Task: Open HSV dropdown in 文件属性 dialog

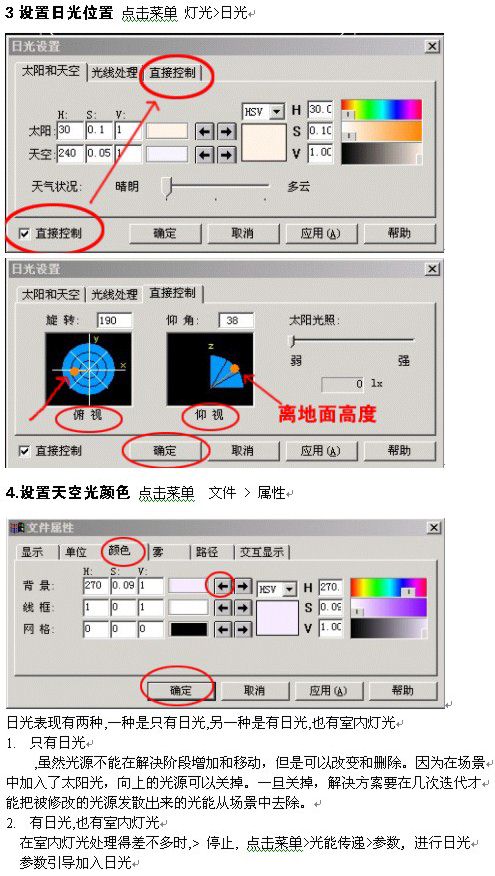Action: [x=277, y=589]
